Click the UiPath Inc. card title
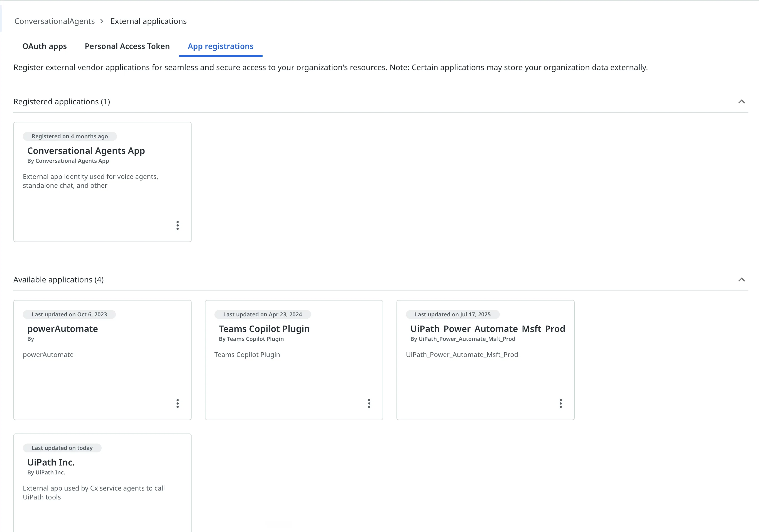This screenshot has width=759, height=532. click(51, 462)
